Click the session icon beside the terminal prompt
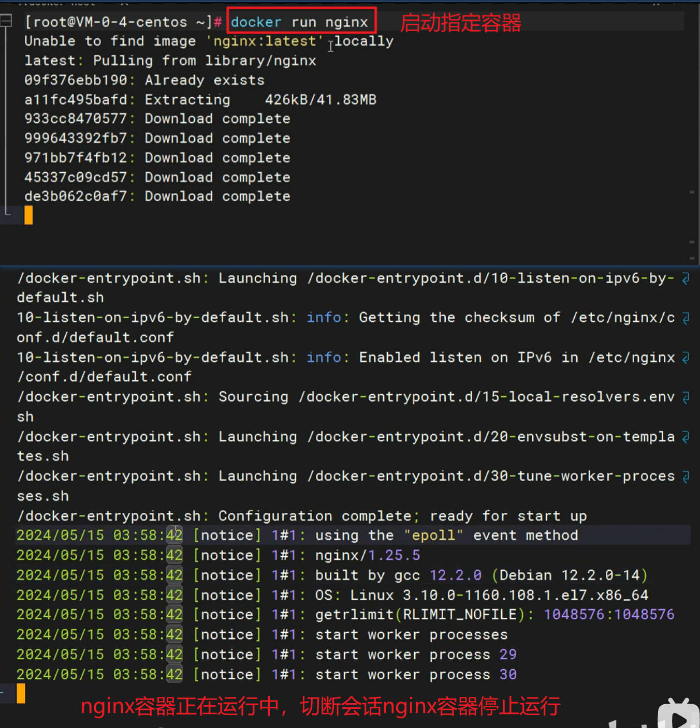 (x=7, y=21)
